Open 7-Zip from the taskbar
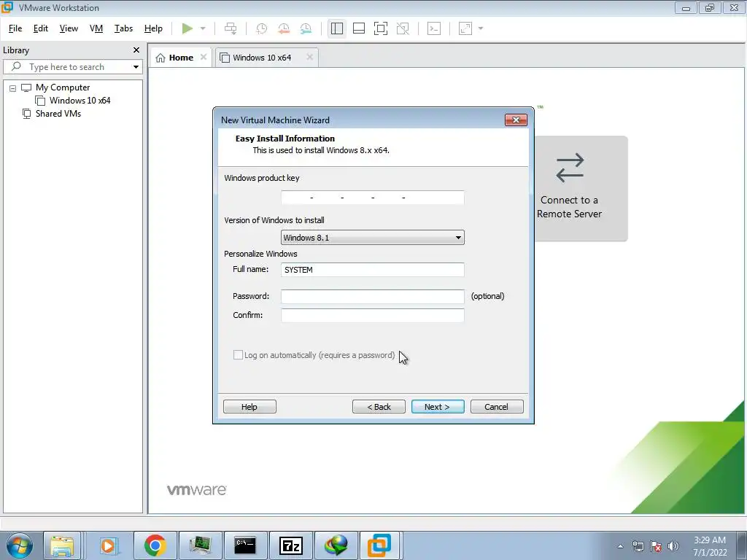The width and height of the screenshot is (747, 560). click(290, 545)
